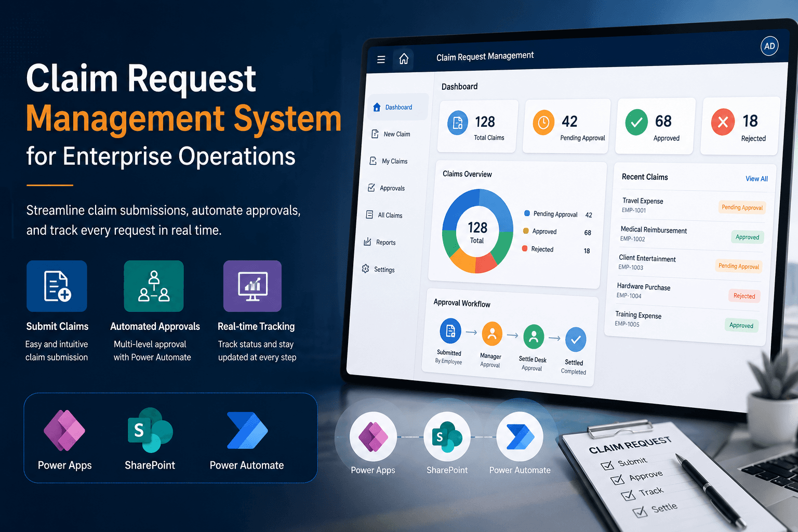The image size is (798, 532).
Task: Click the green Approved checkmark icon
Action: 636,123
